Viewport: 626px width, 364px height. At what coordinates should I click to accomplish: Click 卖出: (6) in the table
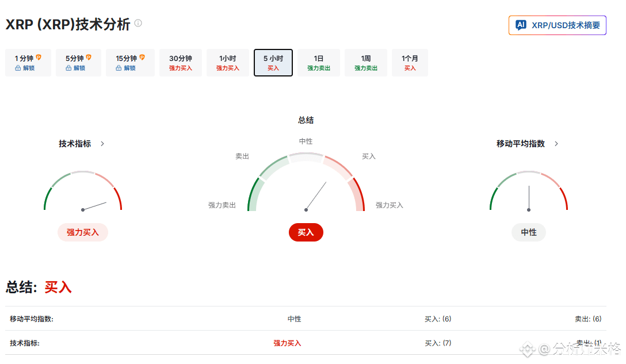click(x=588, y=319)
